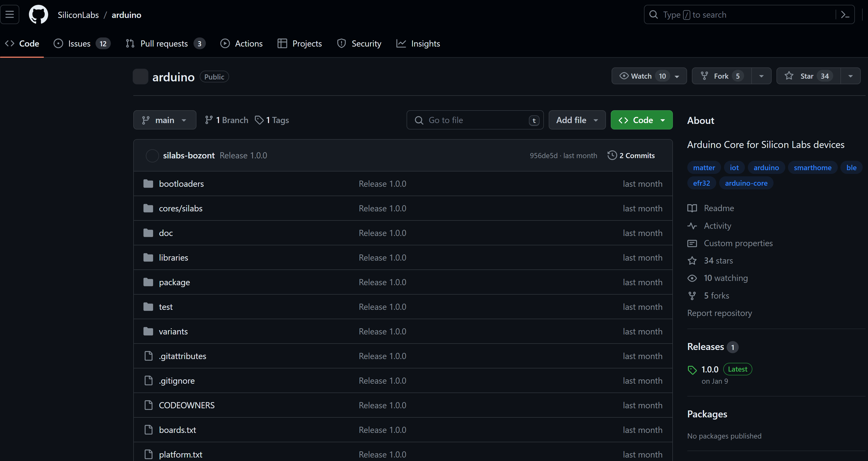The height and width of the screenshot is (461, 868).
Task: Open the Insights tab
Action: (x=418, y=43)
